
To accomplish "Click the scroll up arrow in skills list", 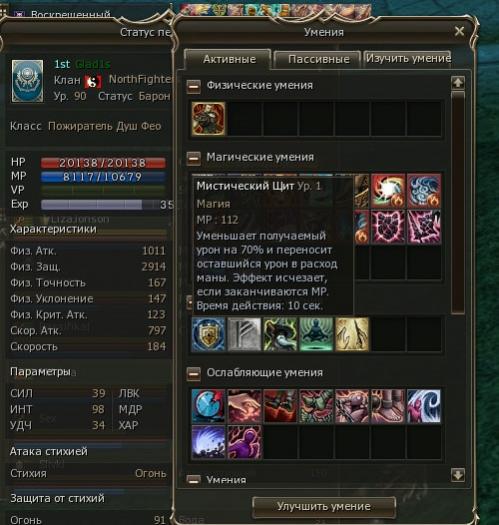I will click(x=458, y=82).
